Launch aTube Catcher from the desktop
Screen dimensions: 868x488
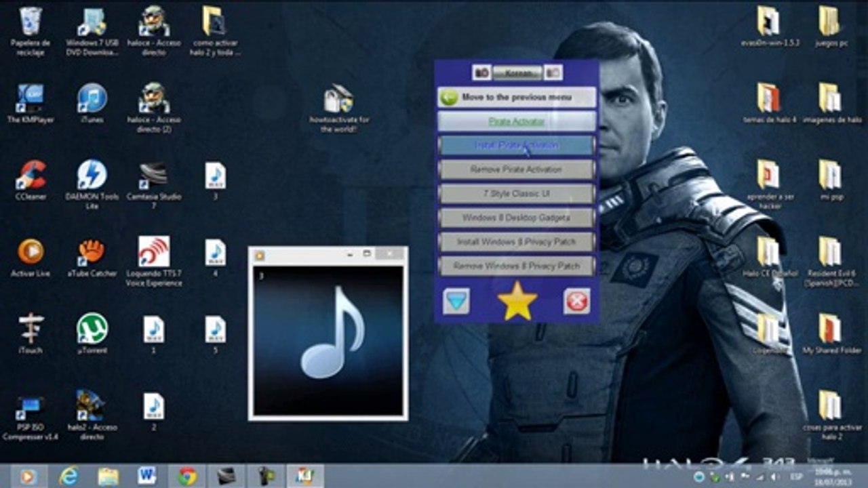92,258
